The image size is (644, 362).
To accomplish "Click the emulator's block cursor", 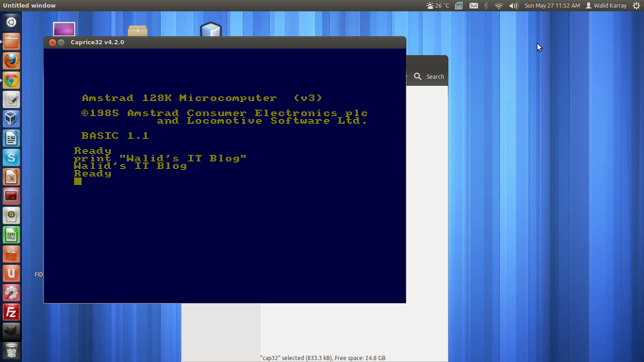I will click(78, 181).
